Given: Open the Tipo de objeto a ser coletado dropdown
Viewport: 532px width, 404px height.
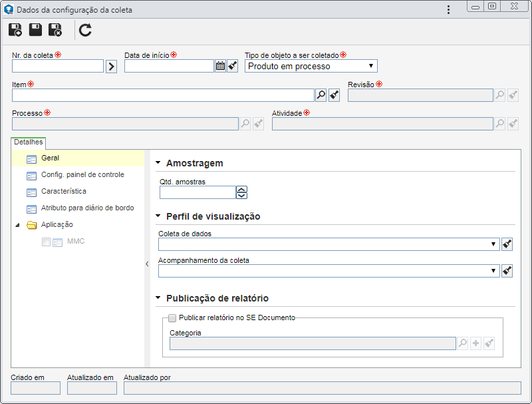Looking at the screenshot, I should 311,66.
